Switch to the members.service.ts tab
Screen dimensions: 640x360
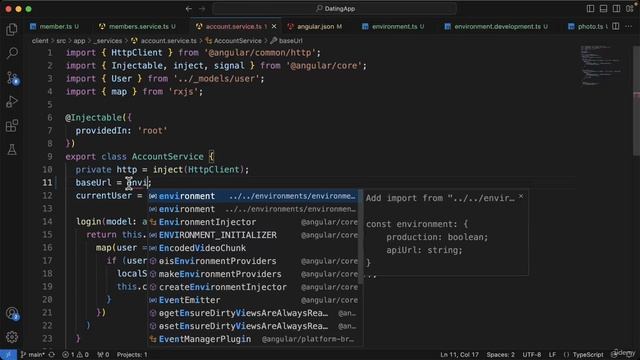138,26
